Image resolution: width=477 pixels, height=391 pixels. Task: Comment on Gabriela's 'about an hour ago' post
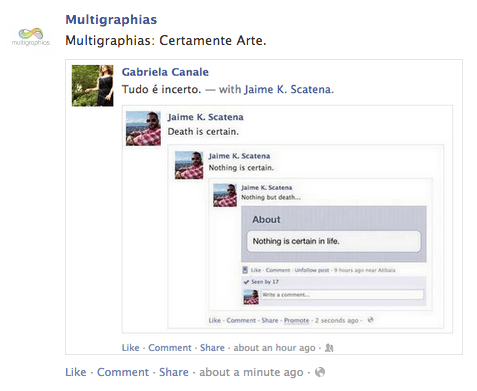coord(170,348)
